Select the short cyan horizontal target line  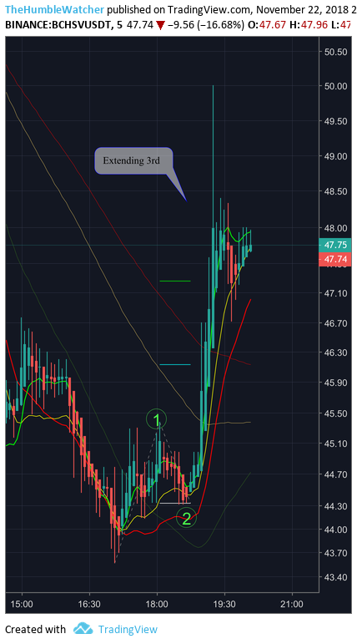point(175,364)
